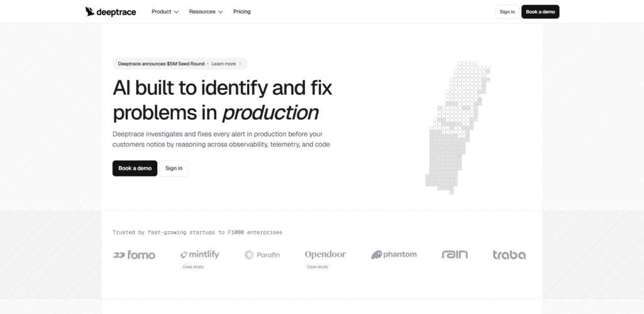This screenshot has height=314, width=644.
Task: Click Sign in below the hero text
Action: click(x=174, y=168)
